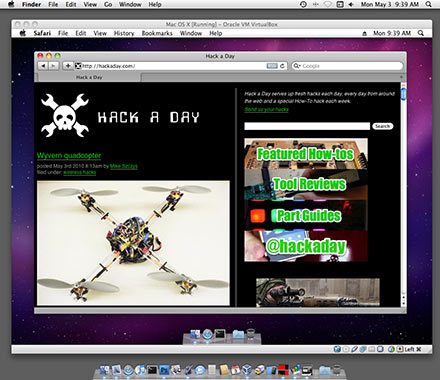Open the wireless hacks category link
Screen dimensions: 440x380
(80, 172)
